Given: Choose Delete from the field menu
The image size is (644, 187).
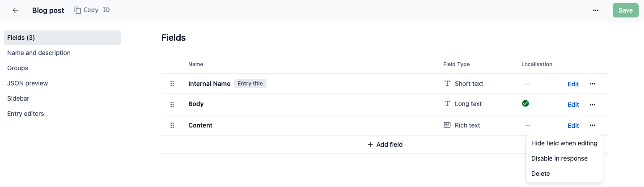Looking at the screenshot, I should pos(540,174).
